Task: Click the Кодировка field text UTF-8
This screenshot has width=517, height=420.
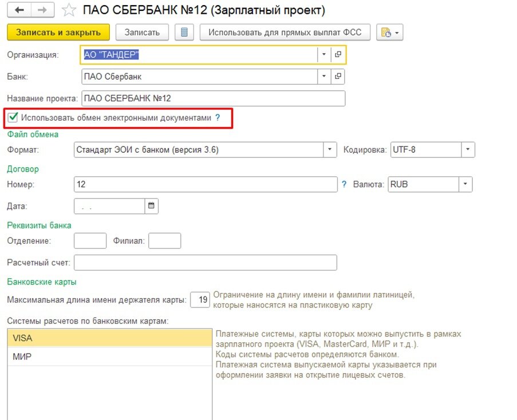Action: pyautogui.click(x=426, y=149)
